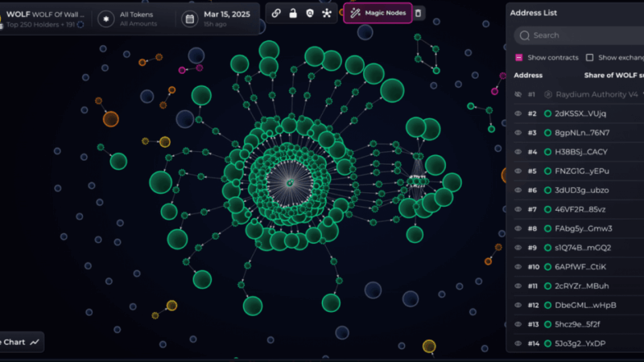Click the asterisk icon beside All Tokens

106,19
